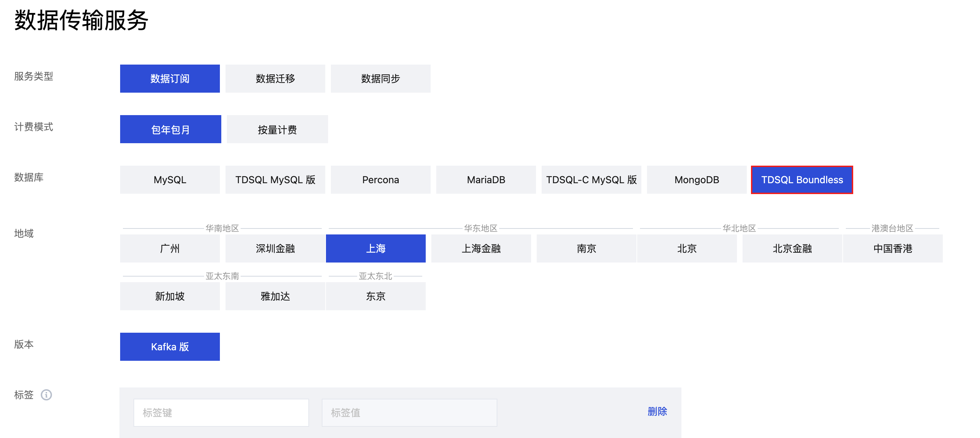The width and height of the screenshot is (980, 438).
Task: Select 数据订阅 service type
Action: [x=170, y=79]
